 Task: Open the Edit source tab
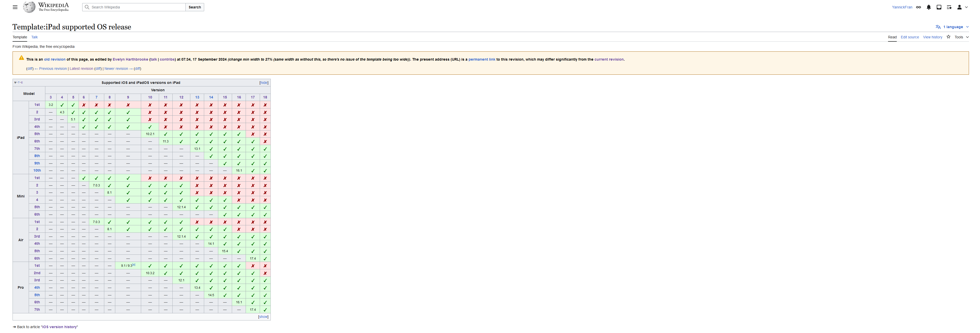click(910, 37)
